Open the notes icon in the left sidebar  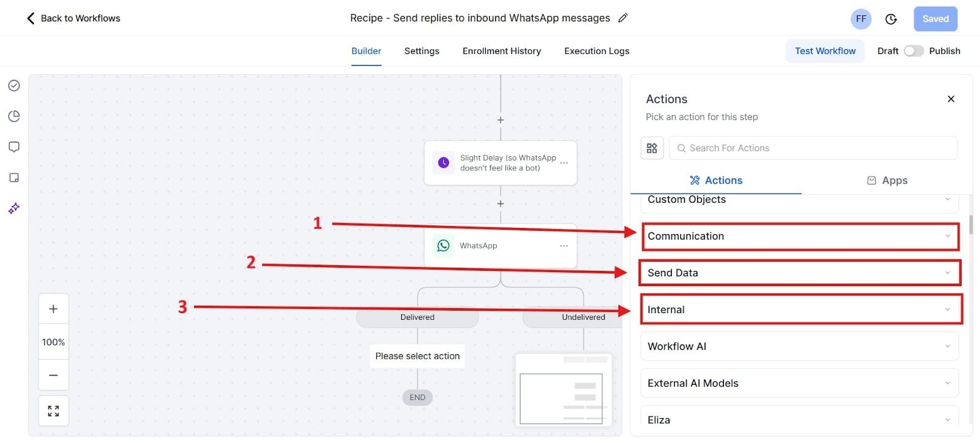(x=13, y=177)
